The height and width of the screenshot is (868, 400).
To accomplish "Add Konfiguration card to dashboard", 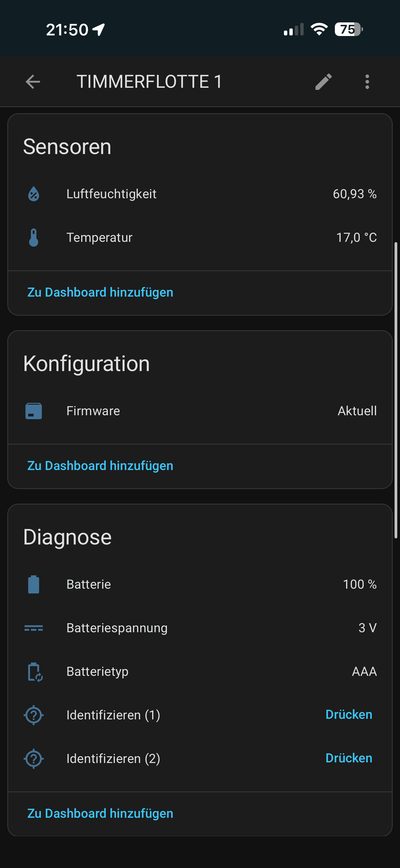I will (x=100, y=466).
